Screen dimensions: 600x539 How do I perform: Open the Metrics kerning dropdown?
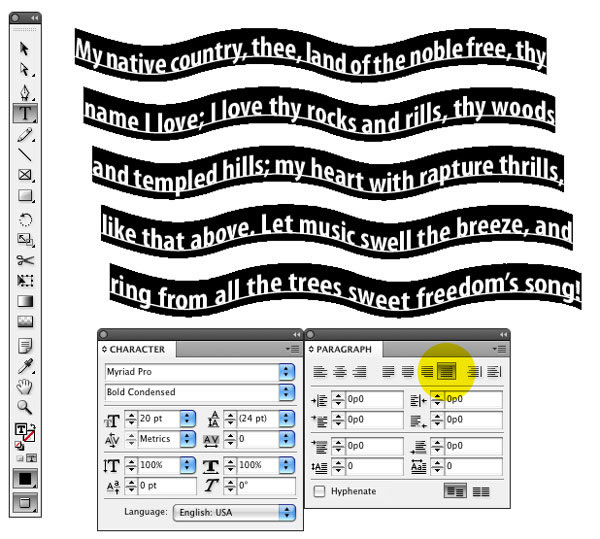tap(188, 439)
